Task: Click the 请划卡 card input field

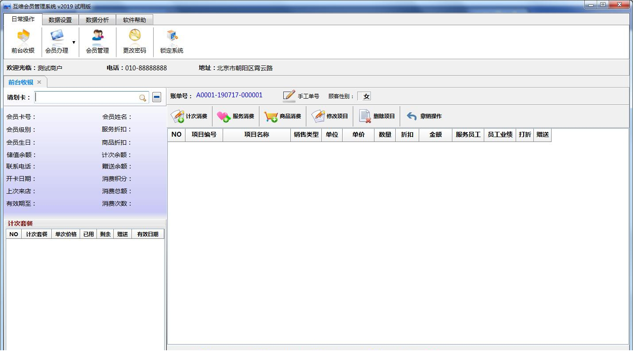Action: click(86, 97)
